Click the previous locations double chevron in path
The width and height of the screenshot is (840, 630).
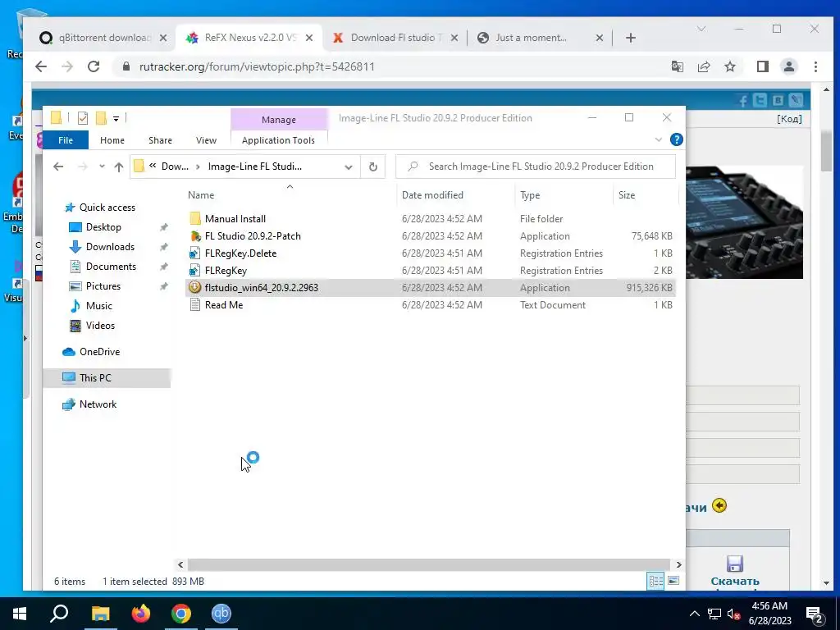[153, 166]
